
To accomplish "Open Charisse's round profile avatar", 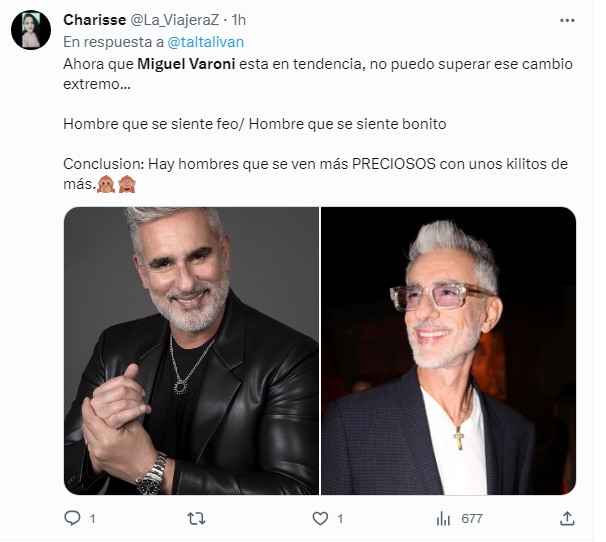I will [31, 30].
